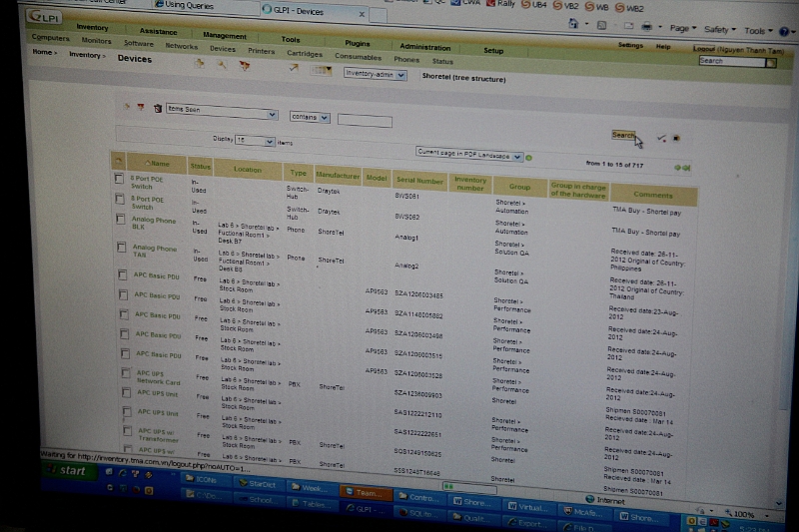Switch to the Using Queries browser tab
Image resolution: width=799 pixels, height=532 pixels.
click(x=190, y=6)
